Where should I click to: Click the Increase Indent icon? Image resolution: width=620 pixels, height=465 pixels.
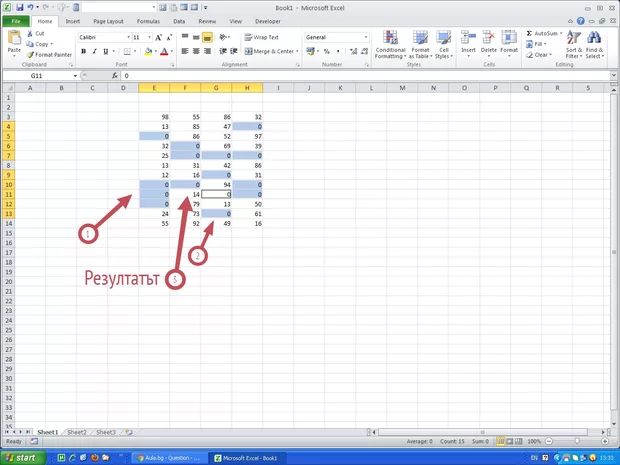(x=234, y=51)
